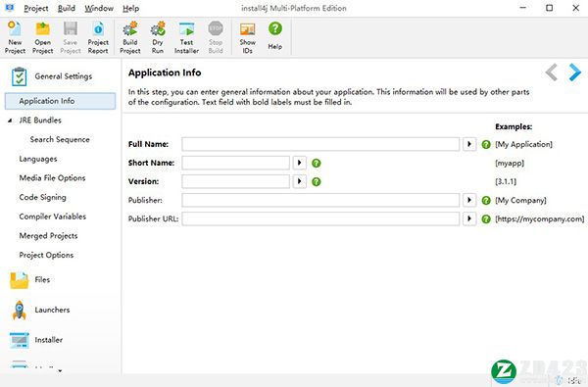
Task: Open Media File Options
Action: (52, 178)
